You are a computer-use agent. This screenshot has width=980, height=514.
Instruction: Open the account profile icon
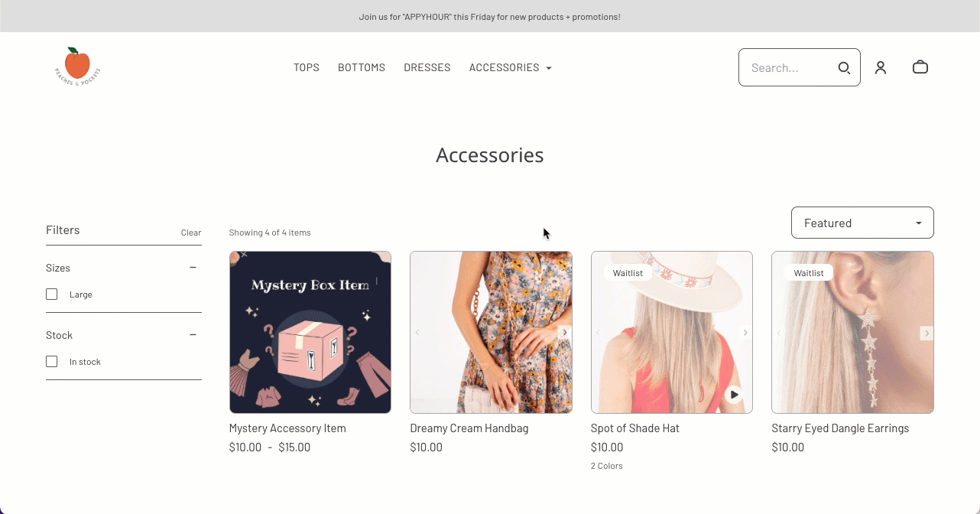[881, 67]
